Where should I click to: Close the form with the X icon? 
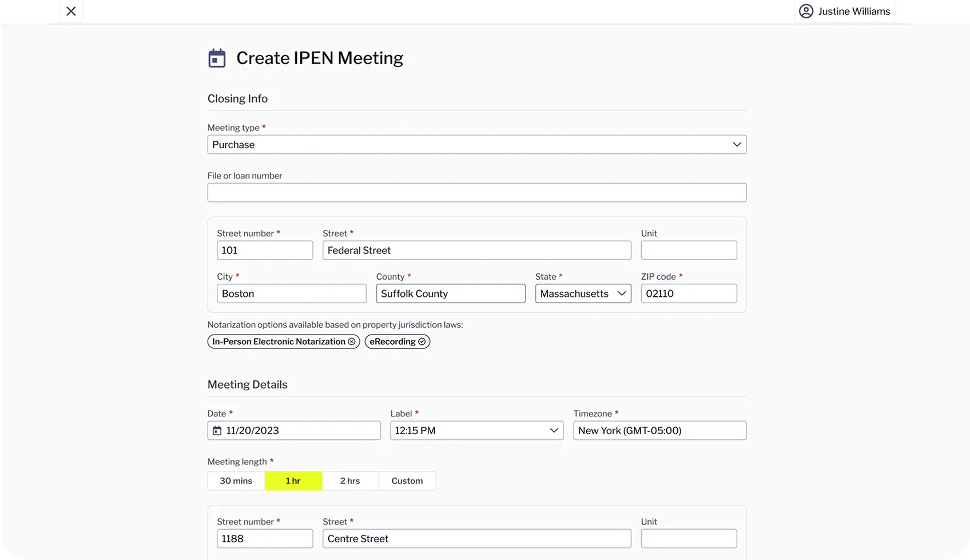tap(71, 11)
